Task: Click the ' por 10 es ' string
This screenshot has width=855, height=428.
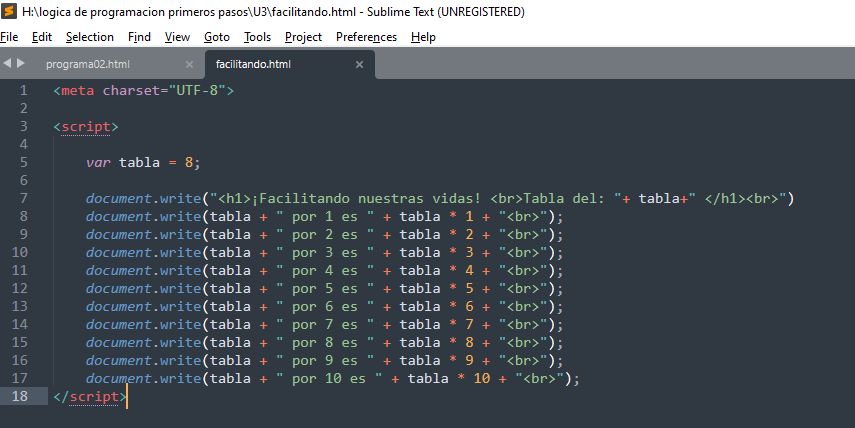Action: tap(329, 378)
